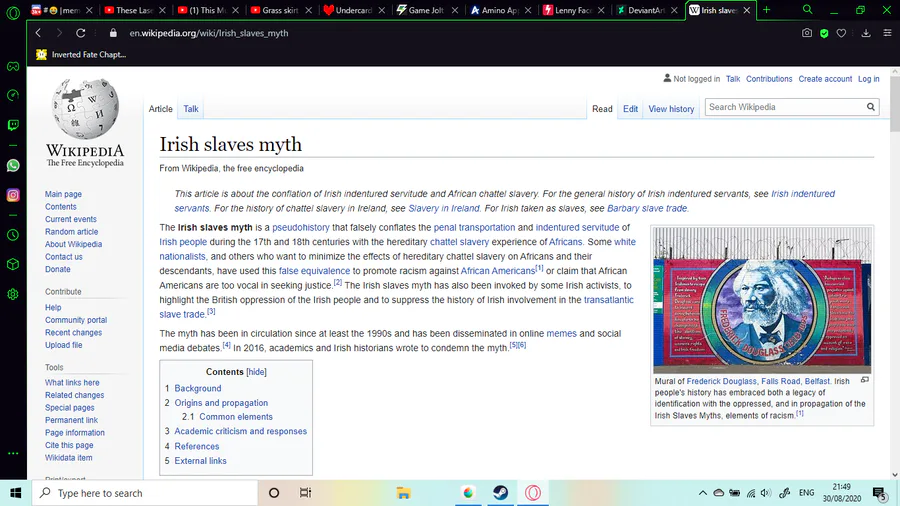Open ad blocker shield icon
The width and height of the screenshot is (900, 506).
[824, 33]
